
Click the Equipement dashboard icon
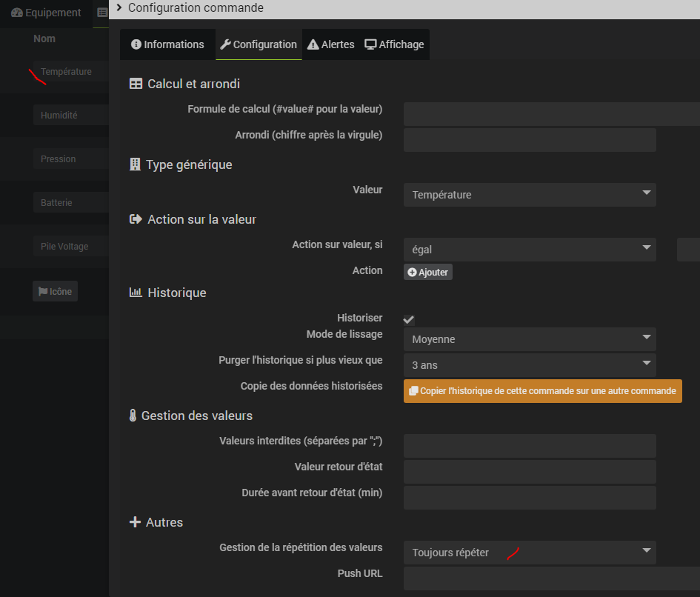17,13
